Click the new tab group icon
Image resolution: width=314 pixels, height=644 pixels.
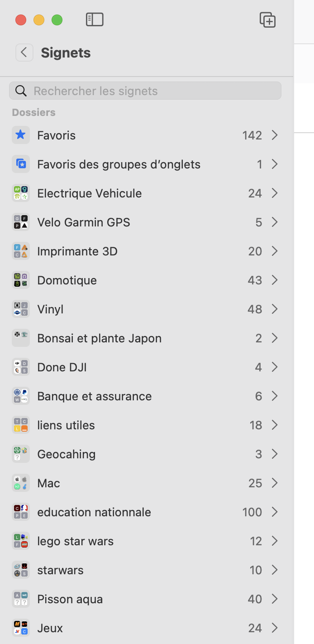267,20
